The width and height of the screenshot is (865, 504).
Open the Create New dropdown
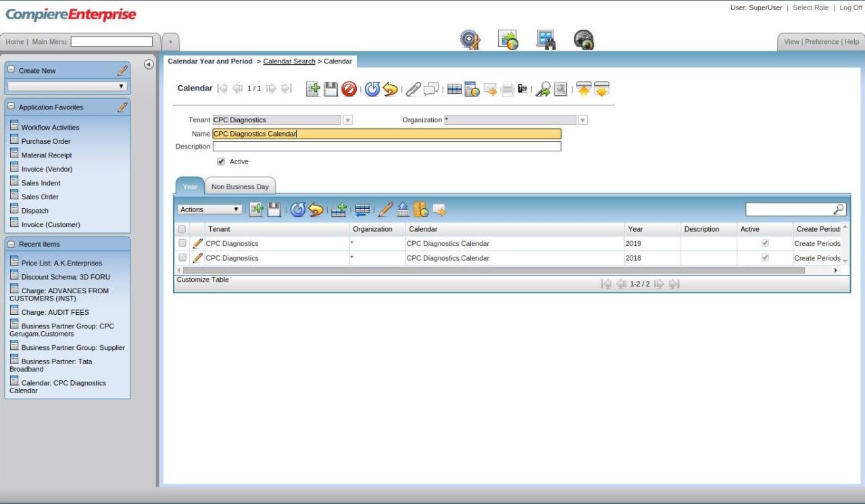tap(67, 86)
